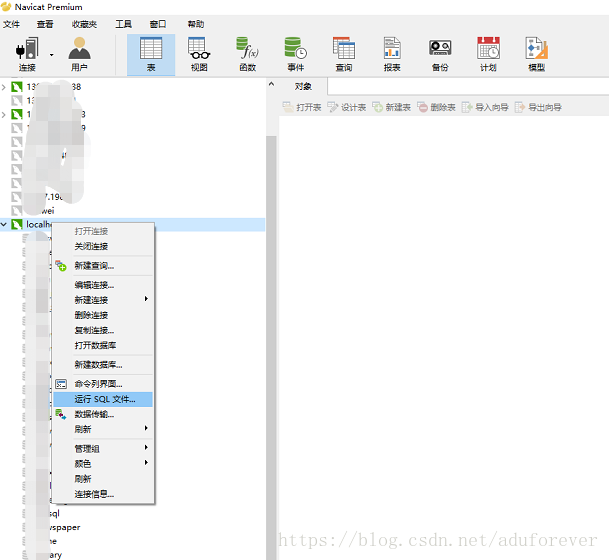Click 导出向导 in object toolbar
The width and height of the screenshot is (609, 560).
538,107
